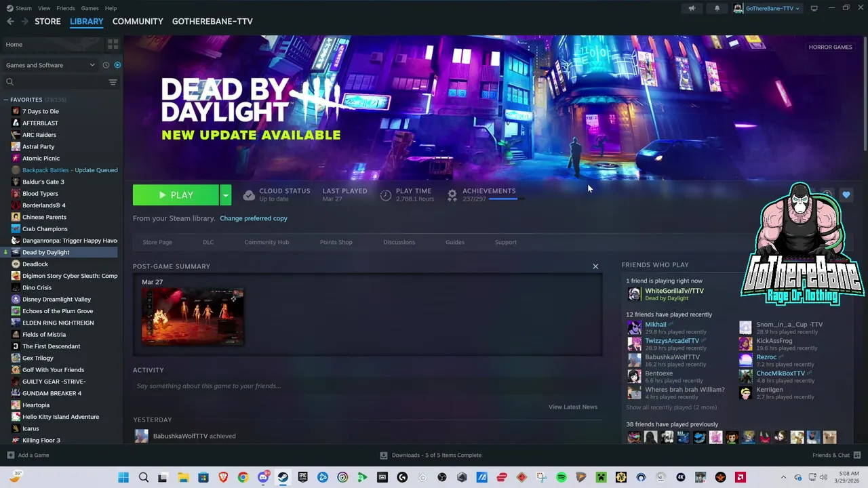Click Change preferred copy link
868x488 pixels.
254,218
